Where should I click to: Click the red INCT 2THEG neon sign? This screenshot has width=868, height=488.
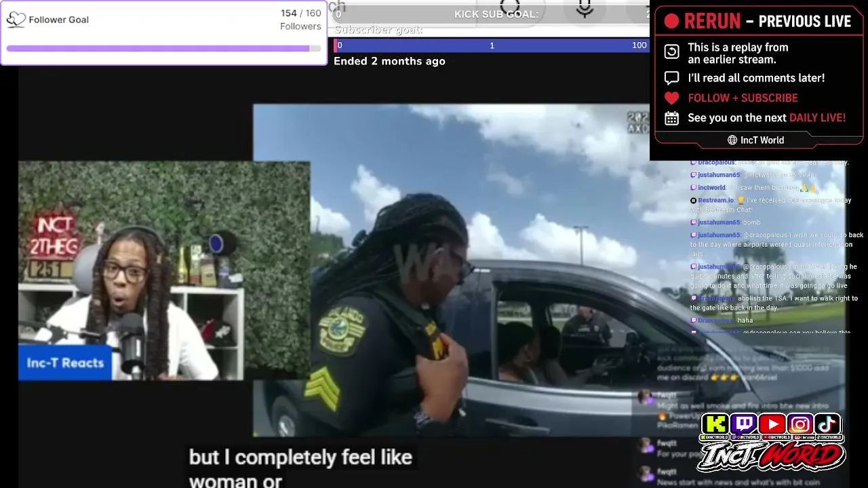coord(55,237)
